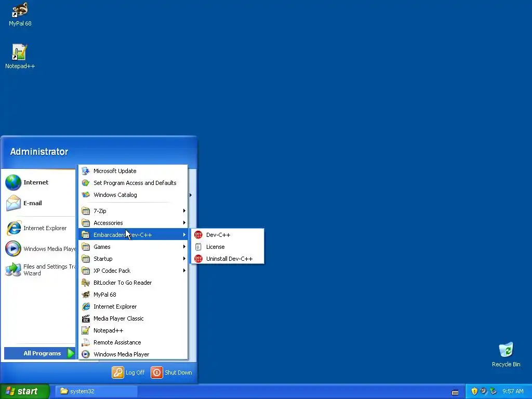Open BitLocker To Go Reader

133,283
